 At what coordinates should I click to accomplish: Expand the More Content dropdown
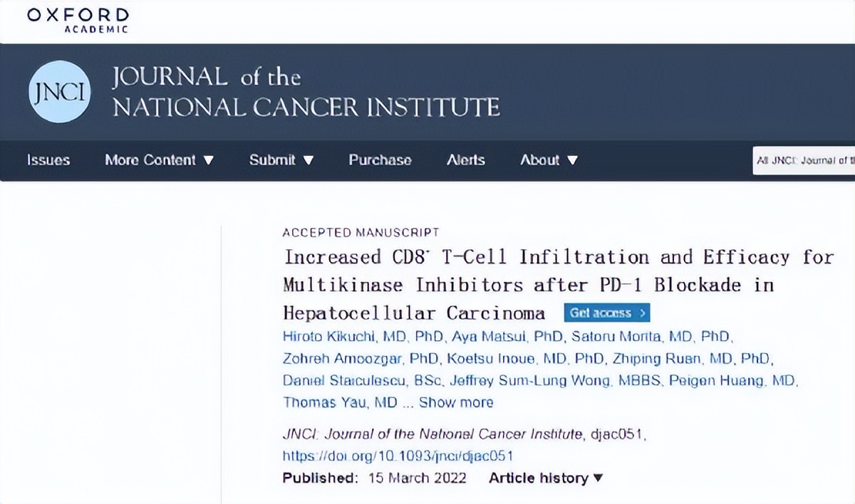tap(160, 160)
